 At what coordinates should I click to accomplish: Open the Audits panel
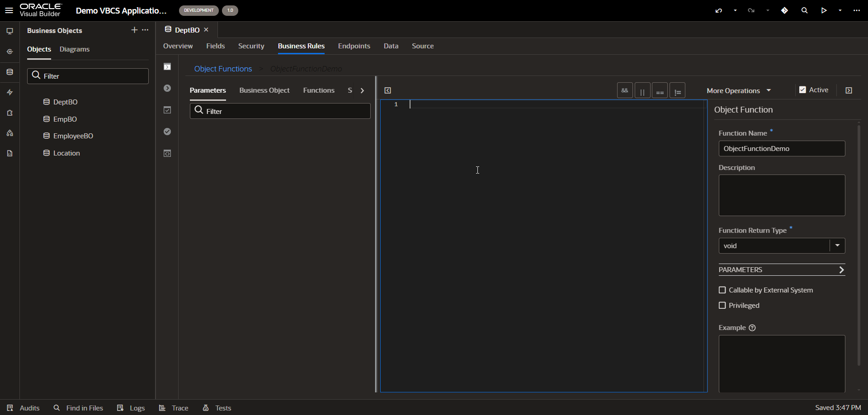[x=24, y=408]
